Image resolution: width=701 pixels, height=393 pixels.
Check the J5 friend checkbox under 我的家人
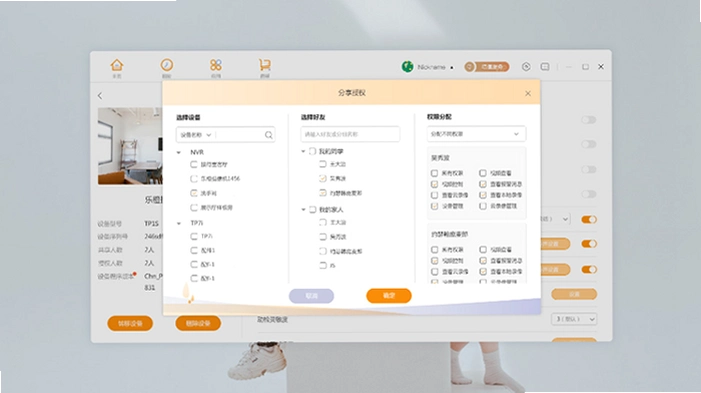323,265
